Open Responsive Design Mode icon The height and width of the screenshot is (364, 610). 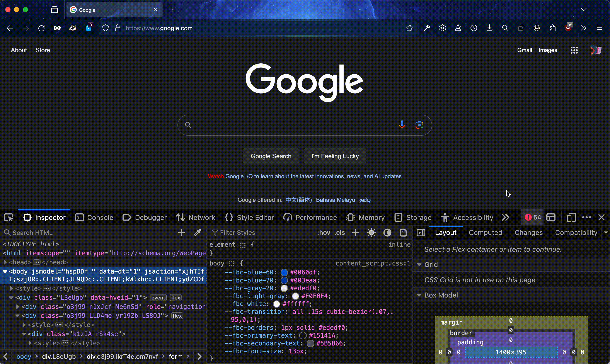click(571, 217)
